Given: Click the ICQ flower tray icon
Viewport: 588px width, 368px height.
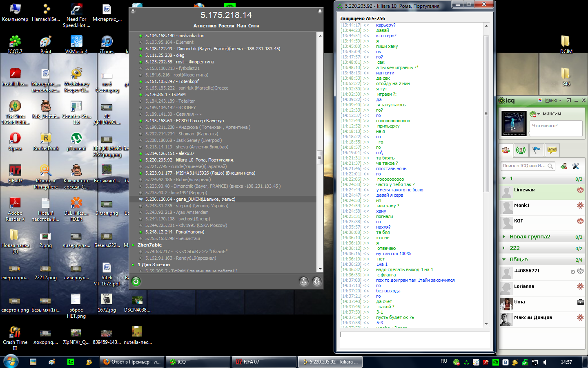Looking at the screenshot, I should pyautogui.click(x=457, y=362).
